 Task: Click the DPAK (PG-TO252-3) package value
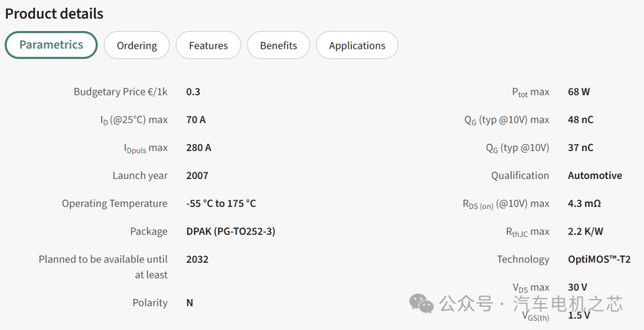231,232
